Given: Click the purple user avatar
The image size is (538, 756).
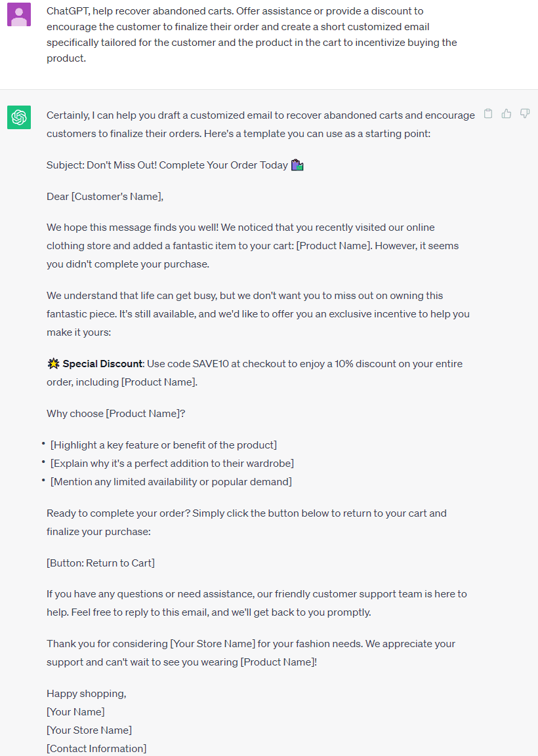Looking at the screenshot, I should (x=19, y=14).
